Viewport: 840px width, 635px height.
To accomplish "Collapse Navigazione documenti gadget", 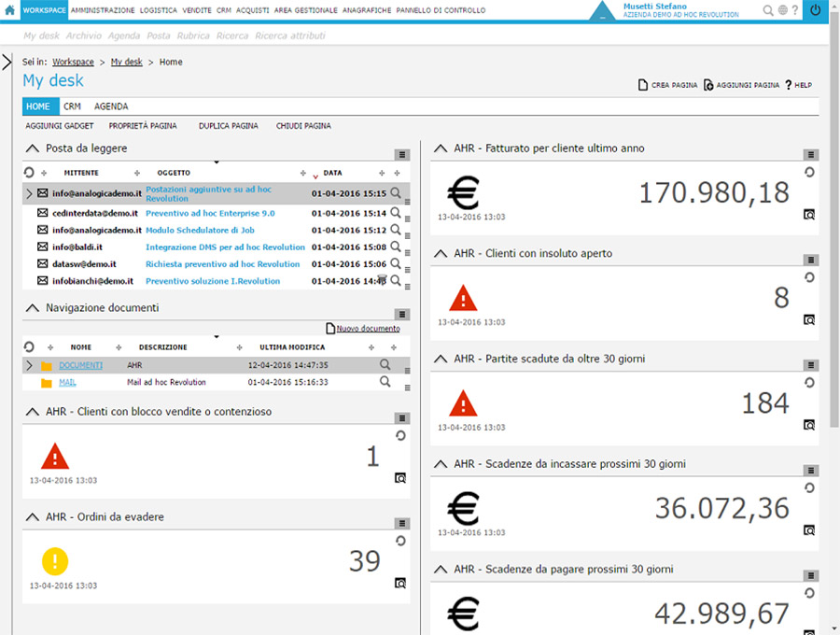I will tap(32, 307).
